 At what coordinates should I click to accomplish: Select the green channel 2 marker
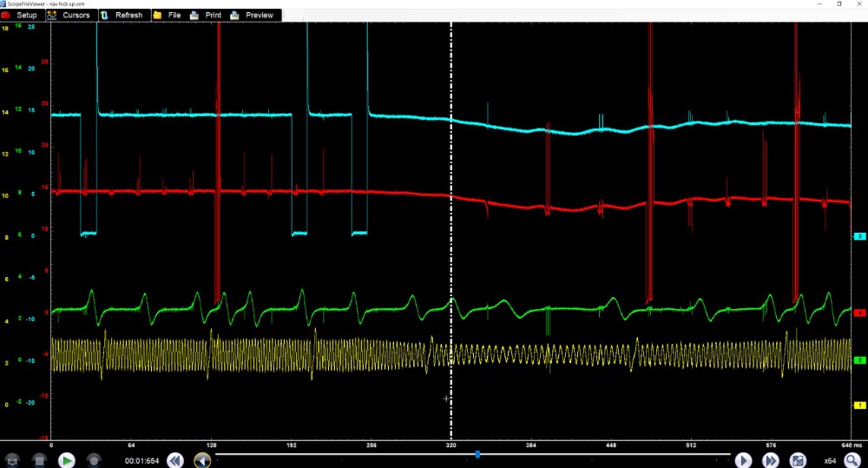tap(859, 359)
